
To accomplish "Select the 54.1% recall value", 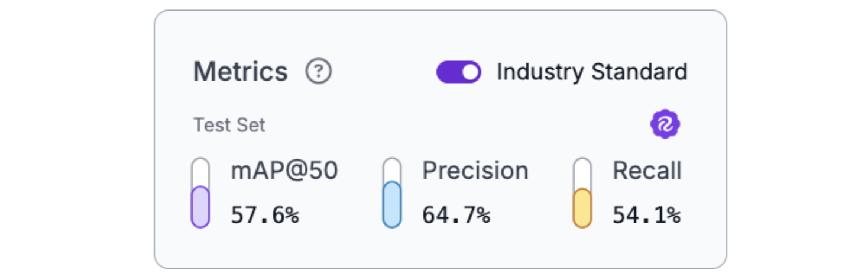I will click(646, 215).
